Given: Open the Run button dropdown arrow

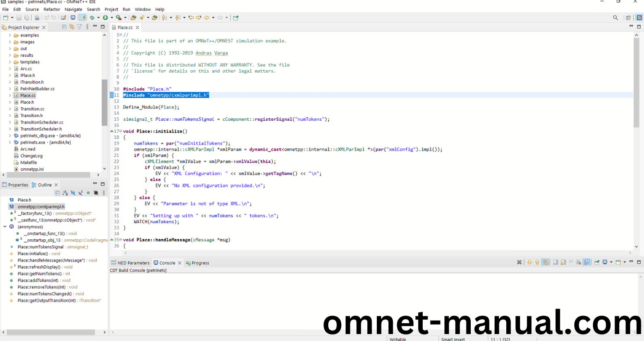Looking at the screenshot, I should coord(111,18).
